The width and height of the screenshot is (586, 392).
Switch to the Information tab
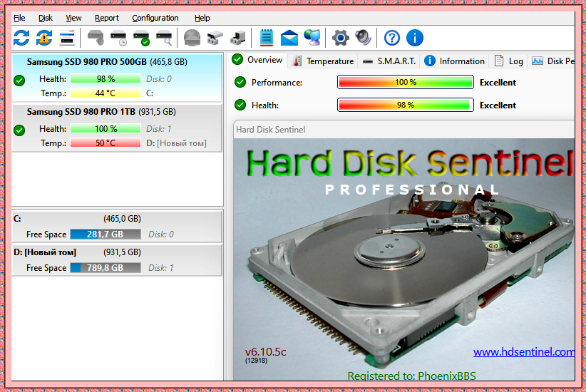pos(454,61)
